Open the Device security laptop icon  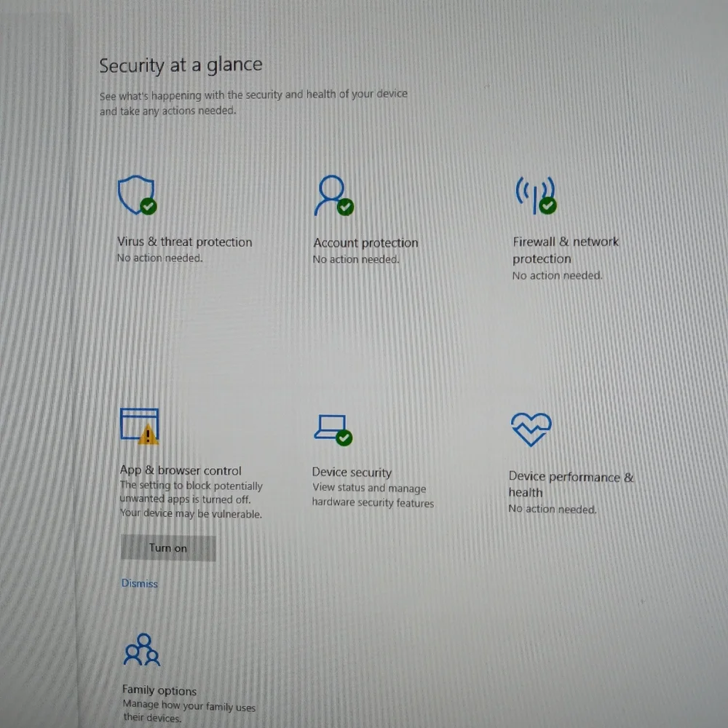point(333,430)
